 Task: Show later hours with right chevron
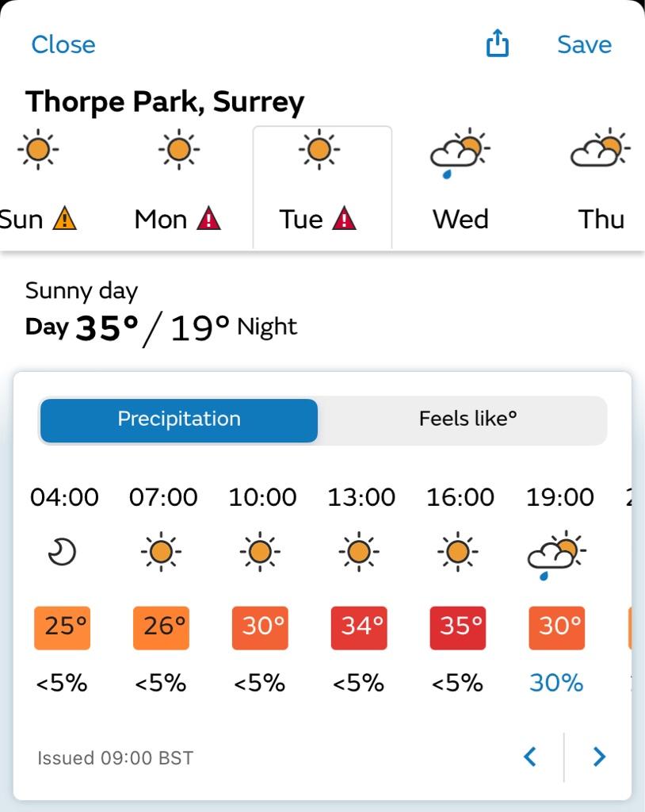599,756
